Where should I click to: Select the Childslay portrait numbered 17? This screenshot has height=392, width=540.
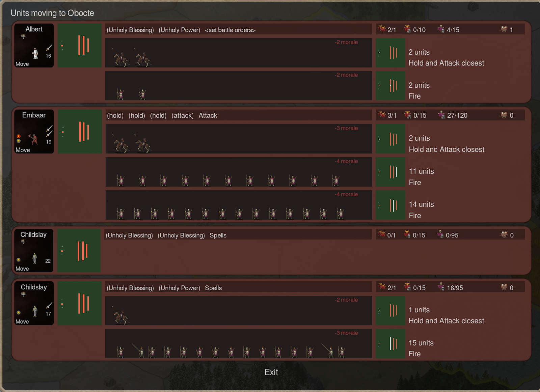[x=34, y=303]
